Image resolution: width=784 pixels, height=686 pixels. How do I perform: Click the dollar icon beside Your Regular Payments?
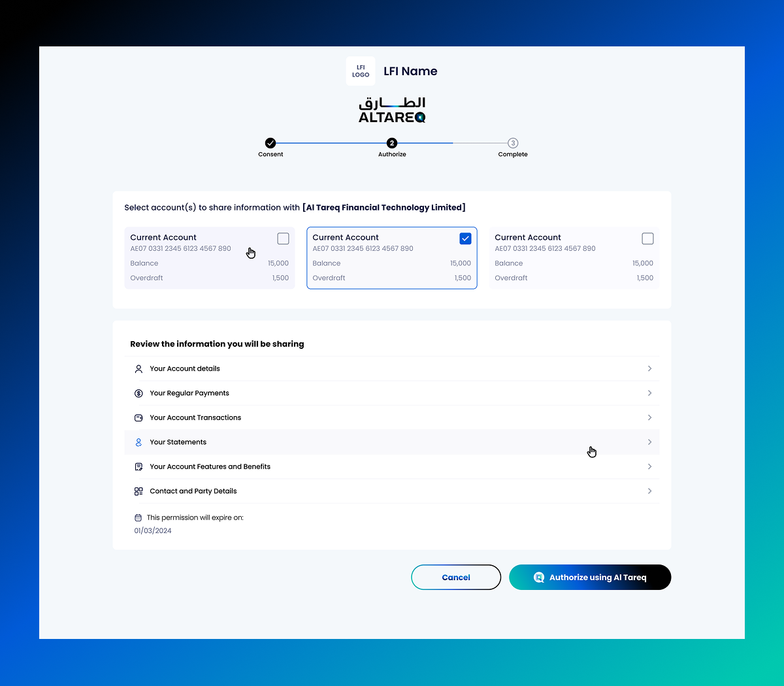pyautogui.click(x=139, y=393)
